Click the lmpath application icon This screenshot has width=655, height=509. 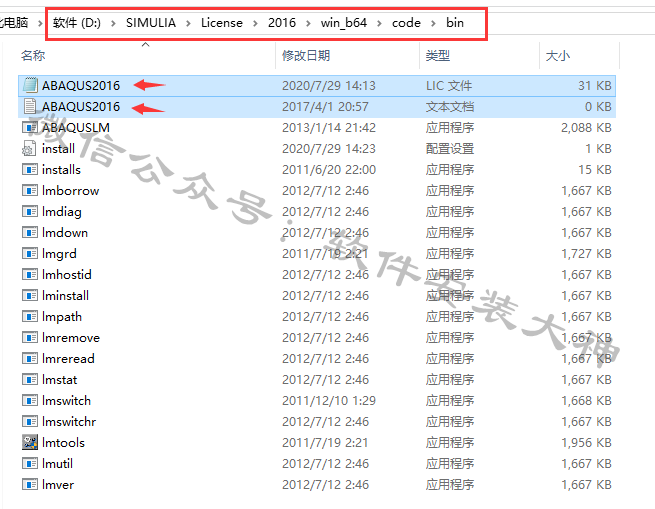(x=30, y=316)
